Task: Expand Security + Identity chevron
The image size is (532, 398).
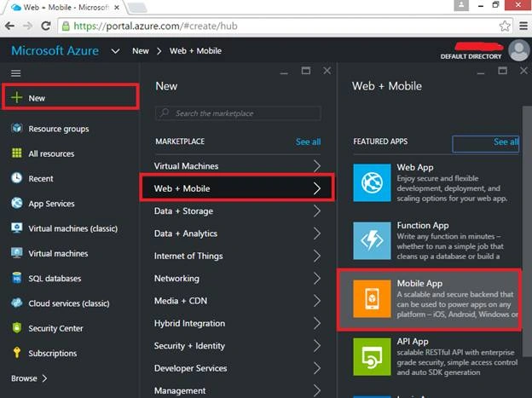Action: 317,346
